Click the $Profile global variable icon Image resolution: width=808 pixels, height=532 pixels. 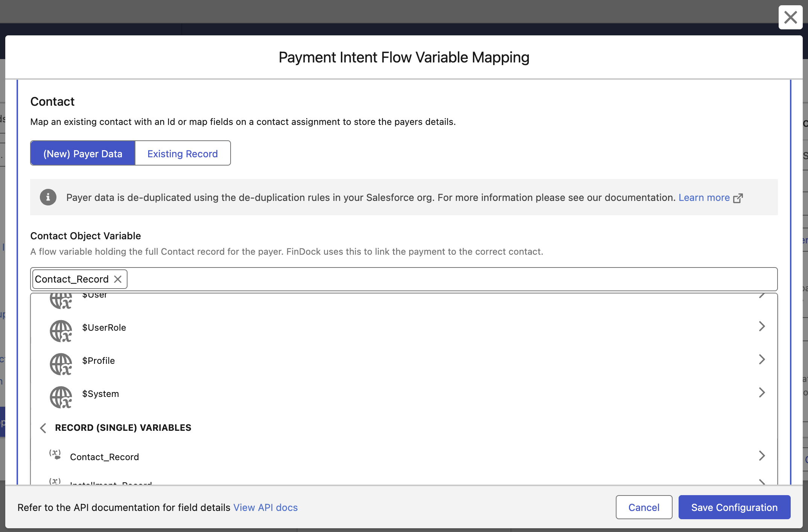[x=61, y=364]
